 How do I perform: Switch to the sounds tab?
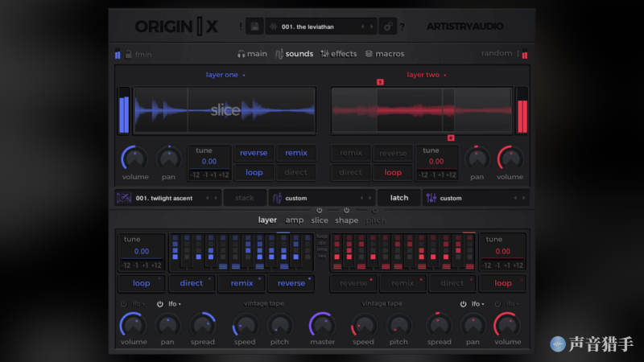294,54
